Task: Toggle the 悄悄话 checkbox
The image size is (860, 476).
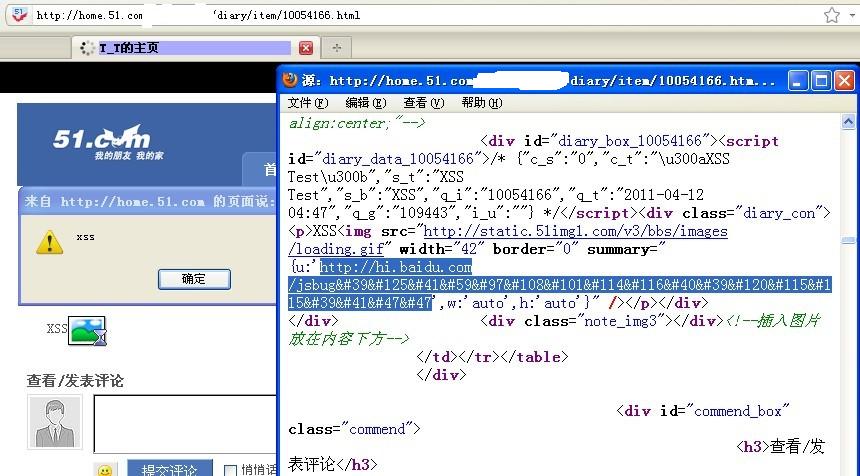Action: 230,470
